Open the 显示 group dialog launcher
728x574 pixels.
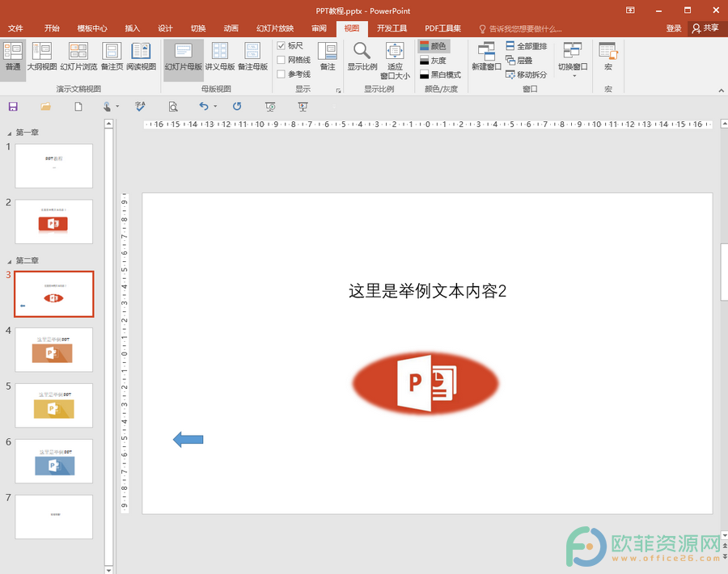pyautogui.click(x=338, y=91)
